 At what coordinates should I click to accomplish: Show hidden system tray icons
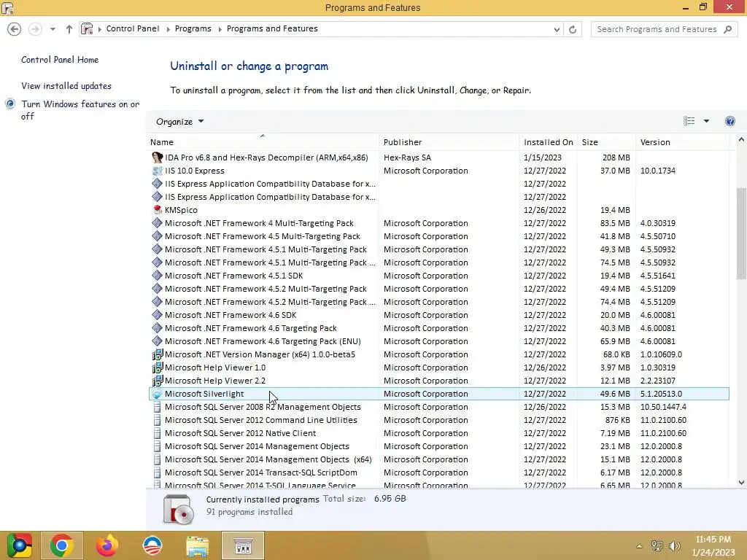639,546
